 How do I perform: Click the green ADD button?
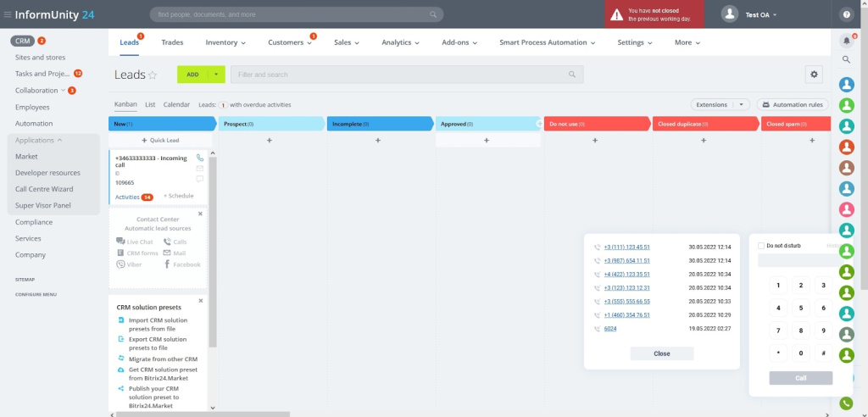192,75
